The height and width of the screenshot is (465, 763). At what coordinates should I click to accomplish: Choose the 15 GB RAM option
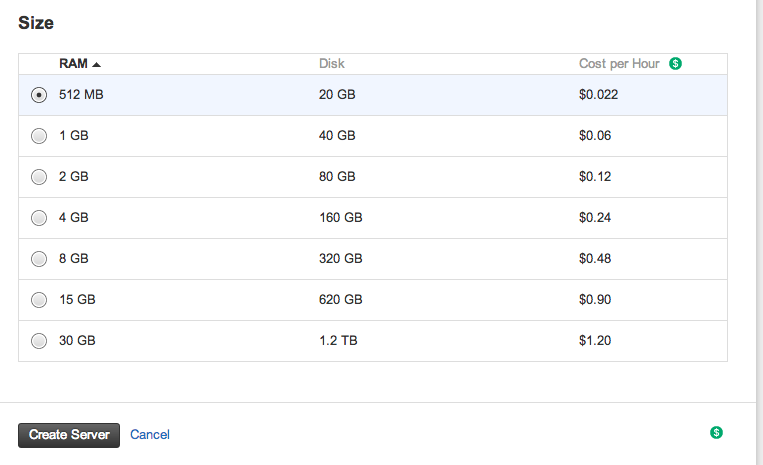coord(39,300)
